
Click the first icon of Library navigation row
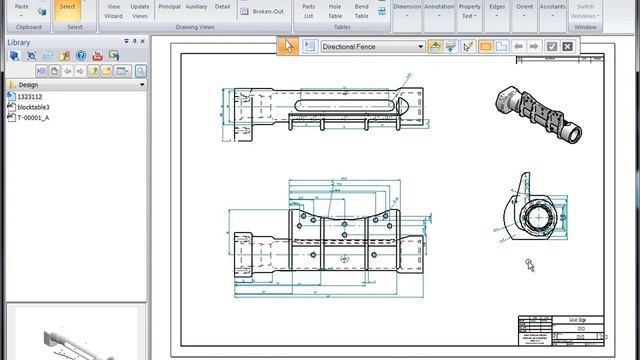pos(41,71)
